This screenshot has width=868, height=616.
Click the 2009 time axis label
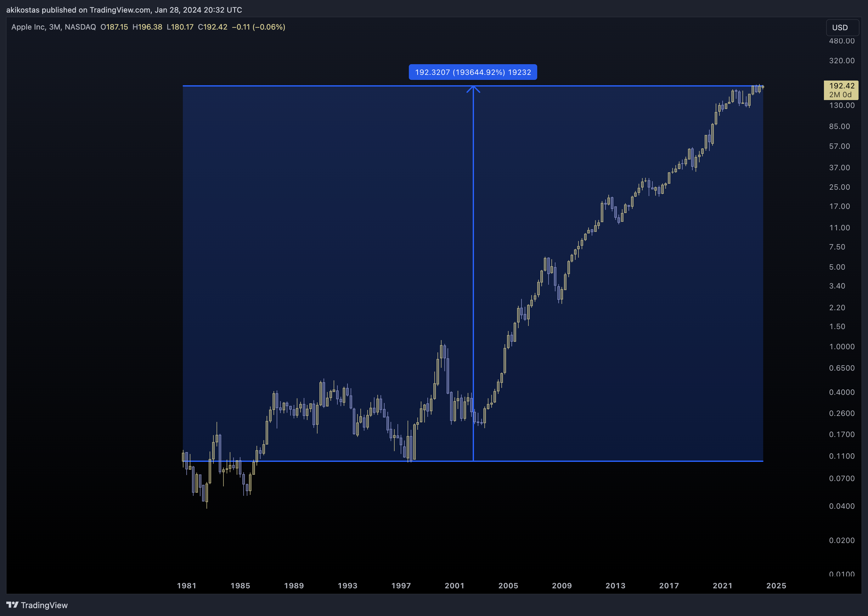[562, 586]
